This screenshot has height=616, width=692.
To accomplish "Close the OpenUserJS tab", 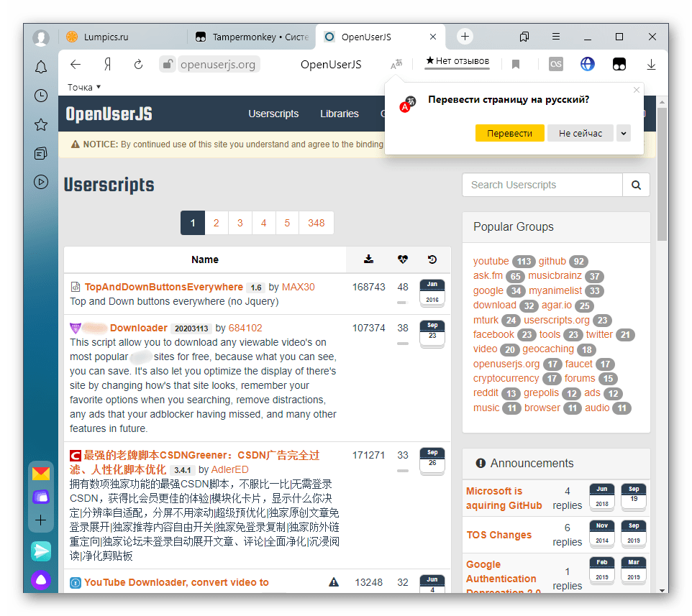I will (x=433, y=37).
